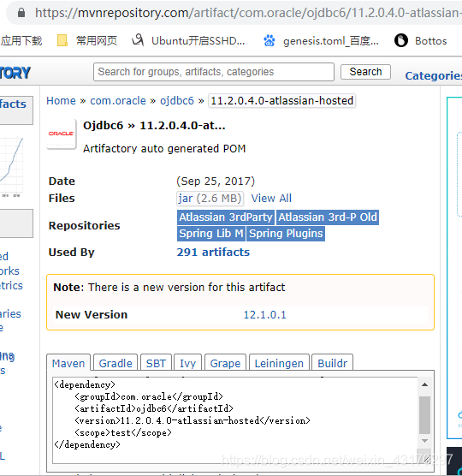Download the jar (2.6 MB) file
This screenshot has width=462, height=476.
tap(210, 199)
